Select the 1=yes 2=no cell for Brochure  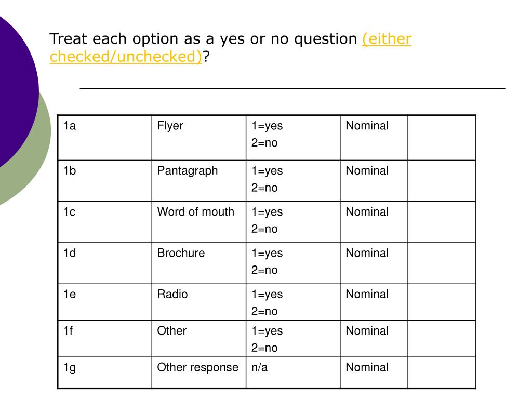[293, 263]
